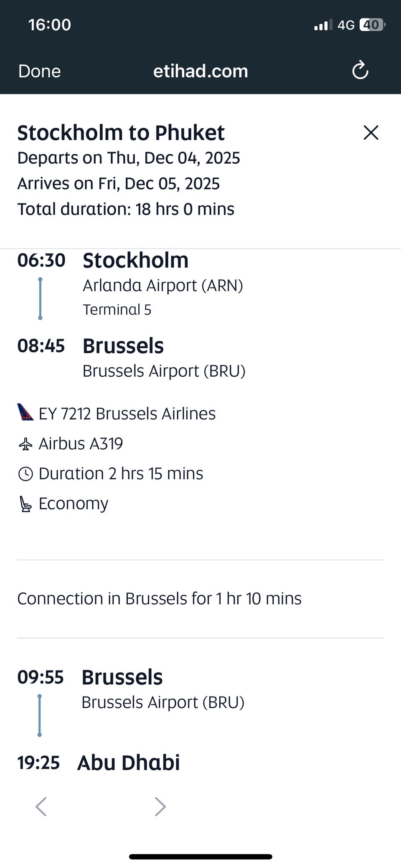The height and width of the screenshot is (868, 401).
Task: Tap the EY 7212 Brussels Airlines label
Action: pos(127,414)
